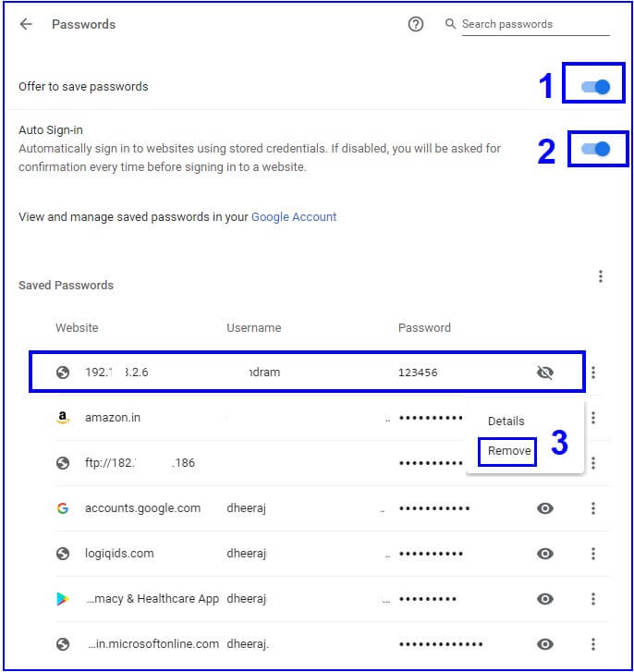Open Saved Passwords more options menu
The image size is (634, 672).
(x=600, y=276)
